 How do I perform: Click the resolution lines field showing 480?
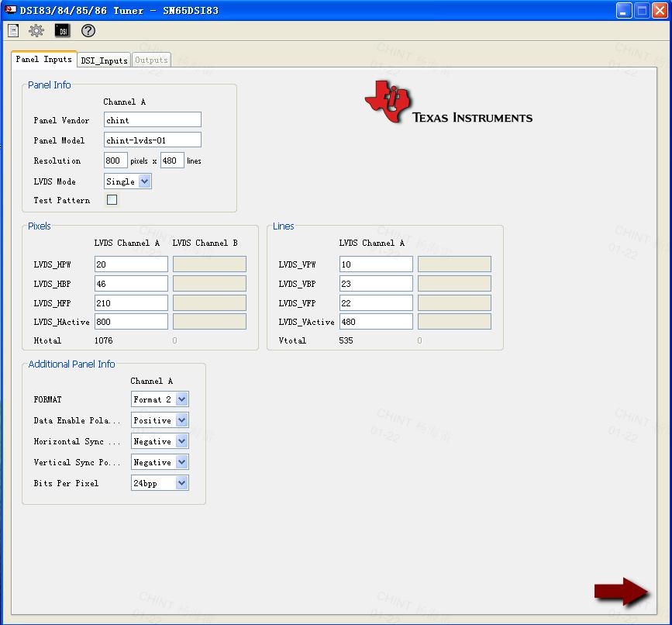click(x=172, y=161)
